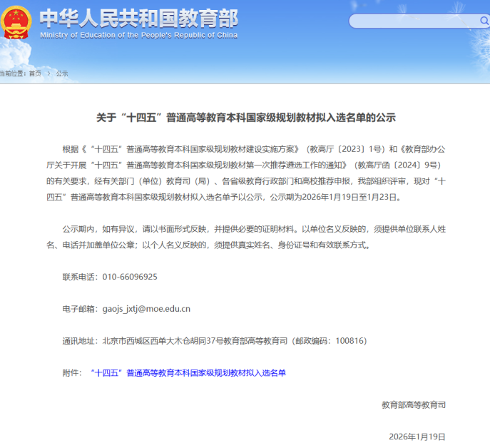
Task: Open the 首页 breadcrumb link
Action: pos(35,73)
